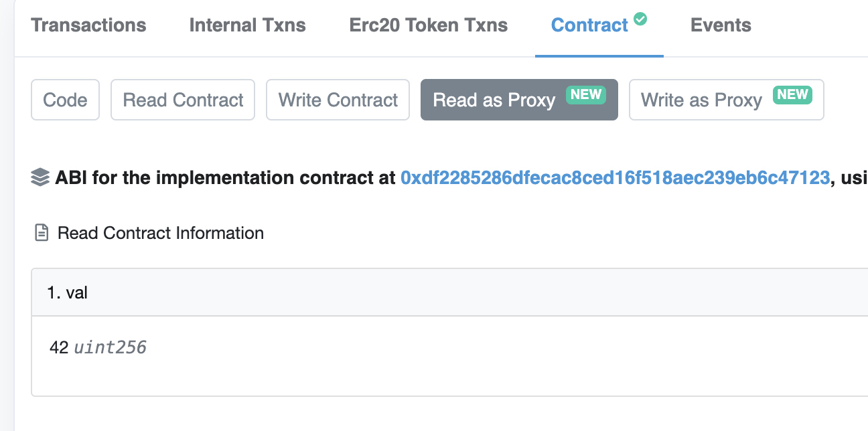Viewport: 868px width, 431px height.
Task: Open the Write Contract section
Action: pyautogui.click(x=338, y=100)
